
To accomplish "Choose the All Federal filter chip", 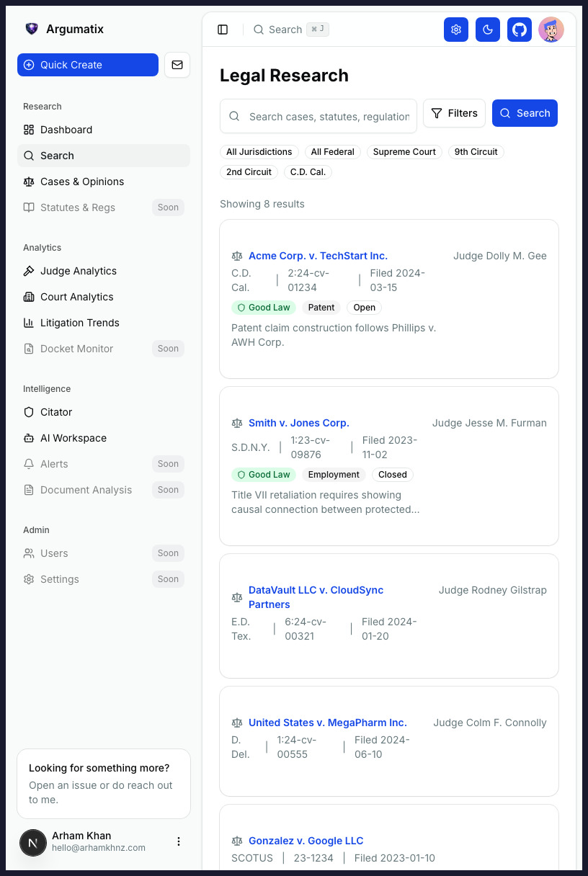I will (333, 152).
